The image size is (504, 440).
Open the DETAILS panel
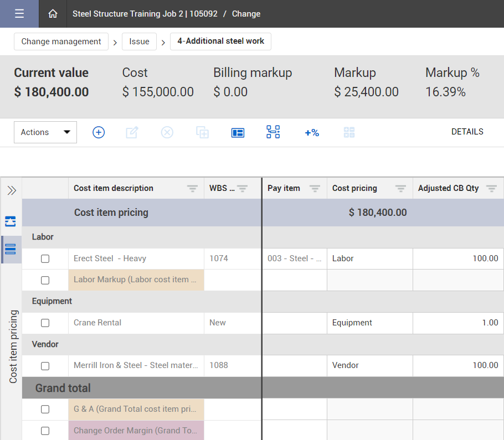[x=467, y=132]
